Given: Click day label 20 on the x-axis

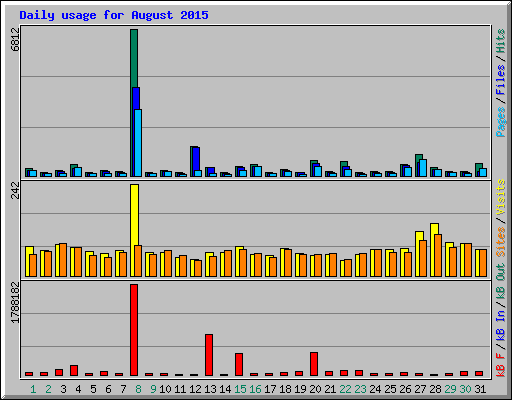Looking at the screenshot, I should coord(315,389).
